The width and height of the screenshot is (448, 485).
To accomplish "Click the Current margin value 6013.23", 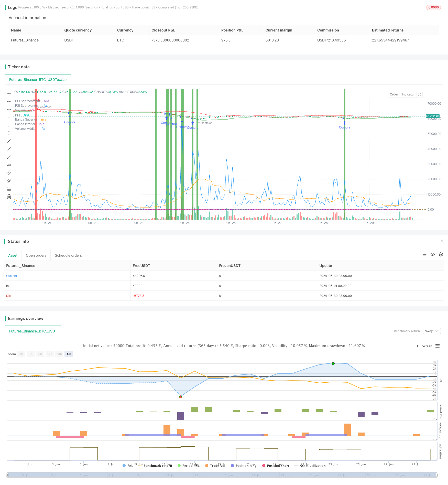I will 272,40.
